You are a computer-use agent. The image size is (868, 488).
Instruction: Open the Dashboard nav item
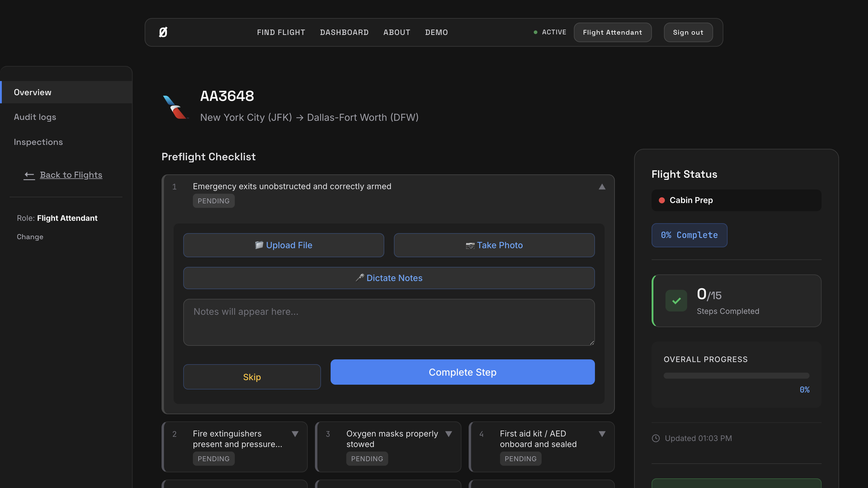344,32
